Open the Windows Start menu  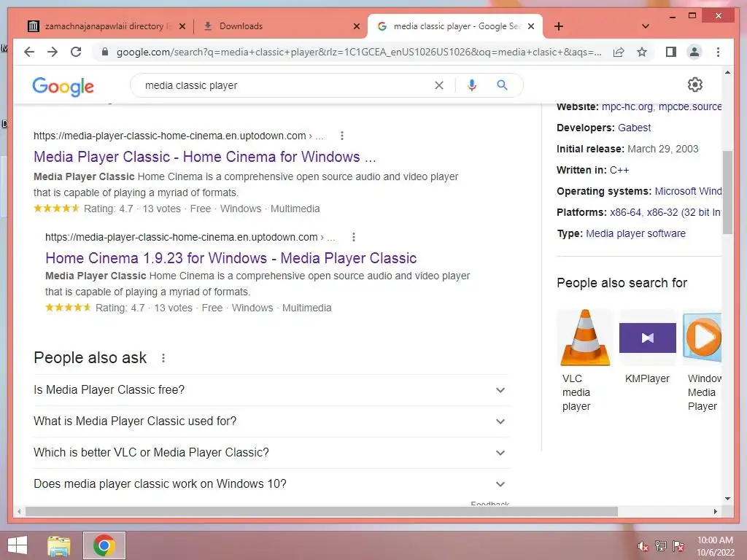18,545
